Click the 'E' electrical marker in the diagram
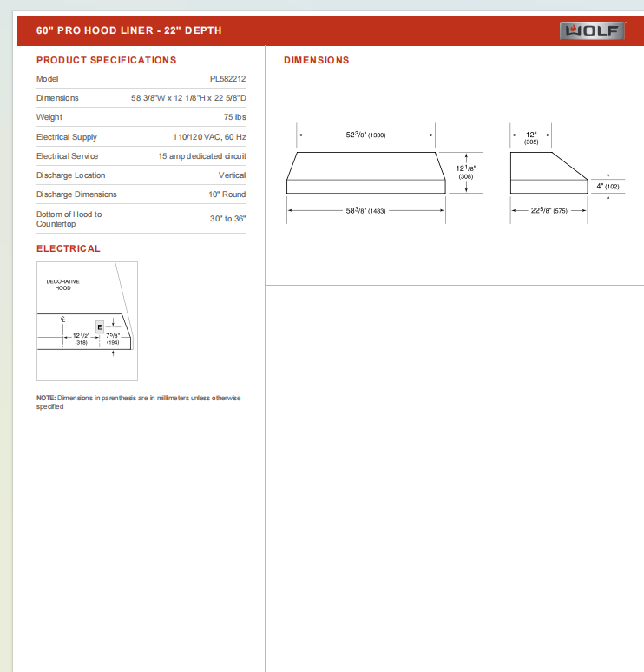This screenshot has height=672, width=644. [x=100, y=327]
